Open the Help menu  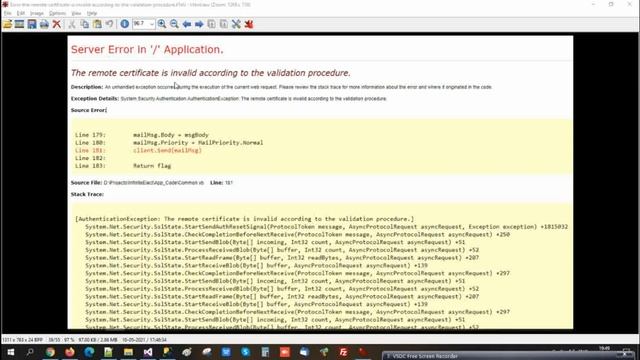click(x=92, y=13)
